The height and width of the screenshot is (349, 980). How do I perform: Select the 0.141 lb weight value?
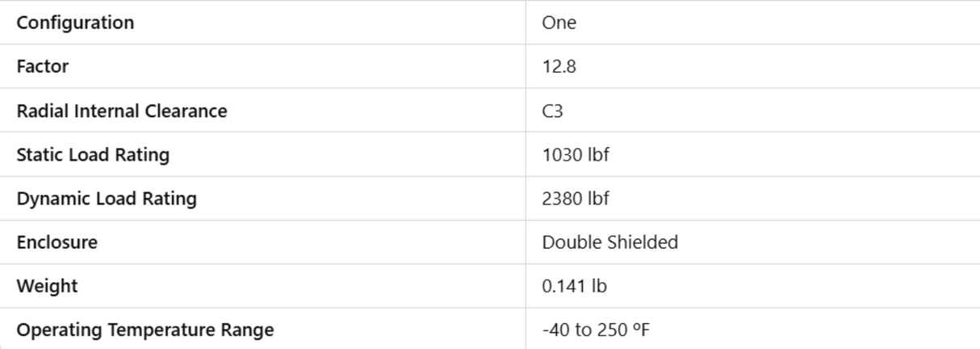point(574,286)
